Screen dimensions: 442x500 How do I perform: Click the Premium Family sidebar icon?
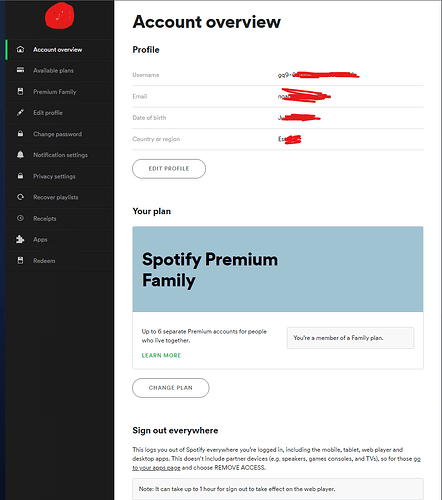[x=20, y=91]
